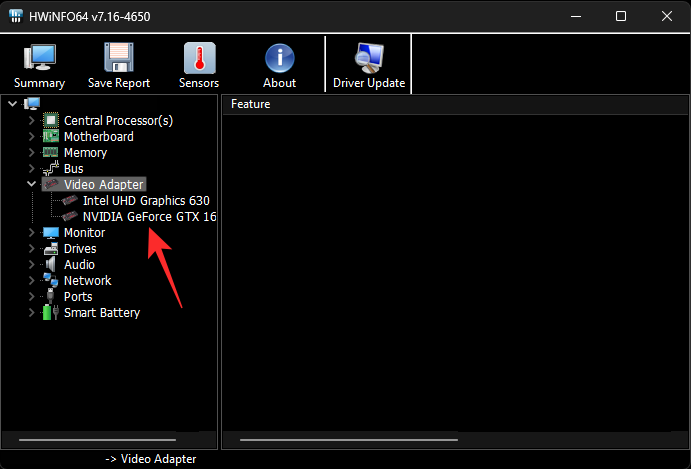691x469 pixels.
Task: Close the HWiNFO64 window
Action: click(x=667, y=16)
